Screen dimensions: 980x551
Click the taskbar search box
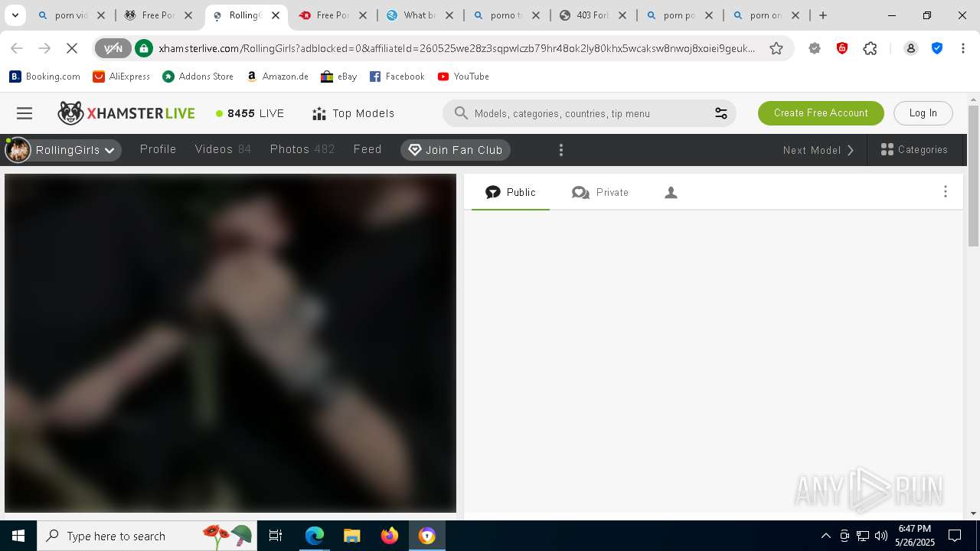click(147, 536)
